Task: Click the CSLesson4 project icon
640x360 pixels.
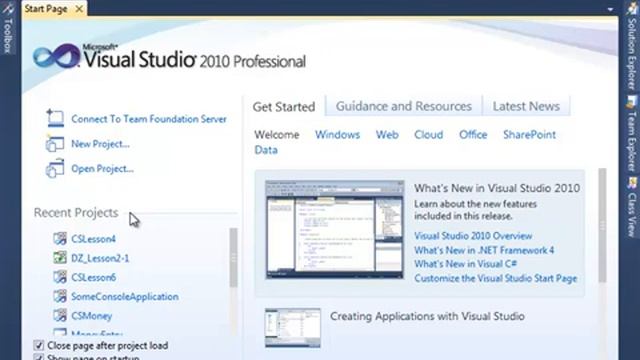Action: (60, 238)
